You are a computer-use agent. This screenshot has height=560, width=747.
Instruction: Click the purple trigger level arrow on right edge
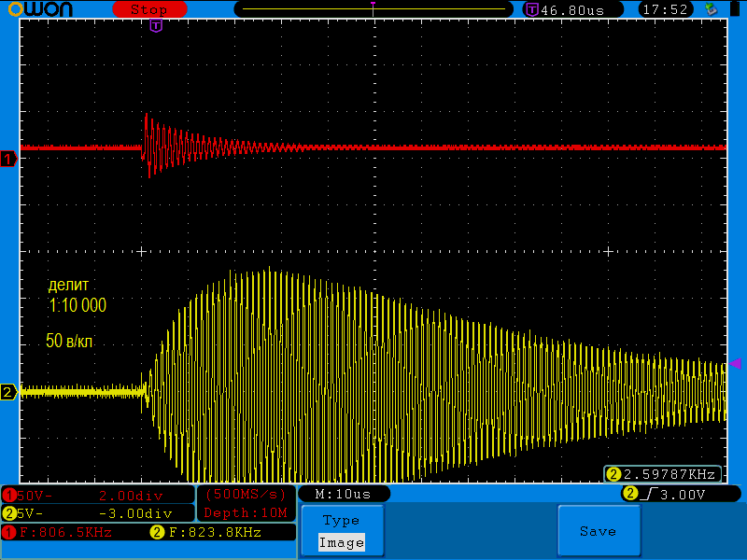click(x=735, y=363)
